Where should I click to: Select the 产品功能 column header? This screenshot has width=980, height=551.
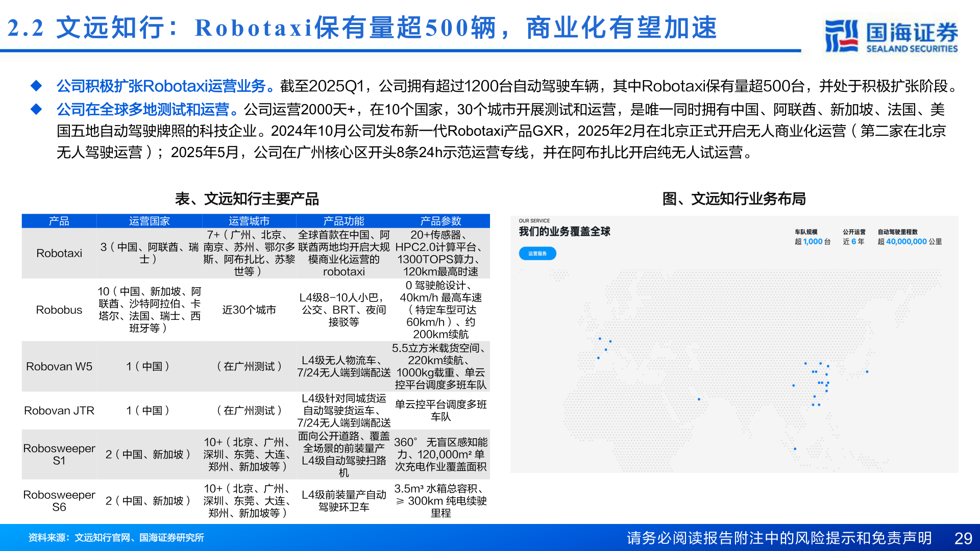(x=344, y=221)
